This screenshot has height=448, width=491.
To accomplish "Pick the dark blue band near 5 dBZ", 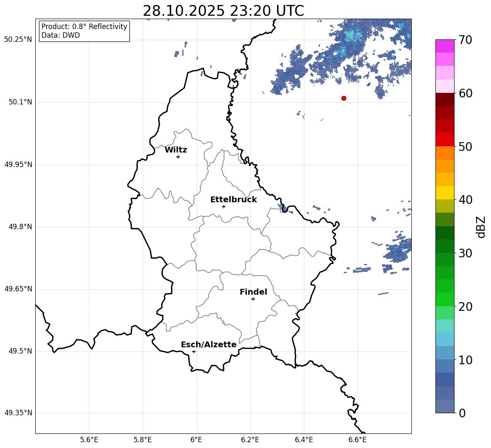I will (445, 379).
